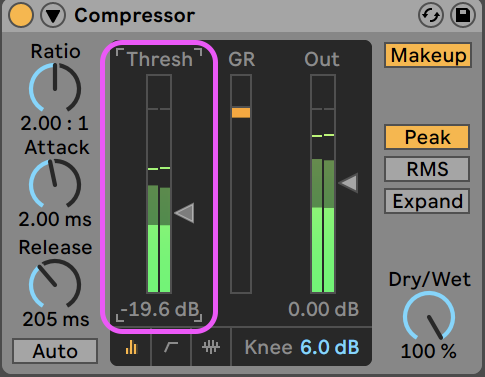Viewport: 485px width, 377px height.
Task: Click the 2.00 : 1 ratio value
Action: point(54,123)
